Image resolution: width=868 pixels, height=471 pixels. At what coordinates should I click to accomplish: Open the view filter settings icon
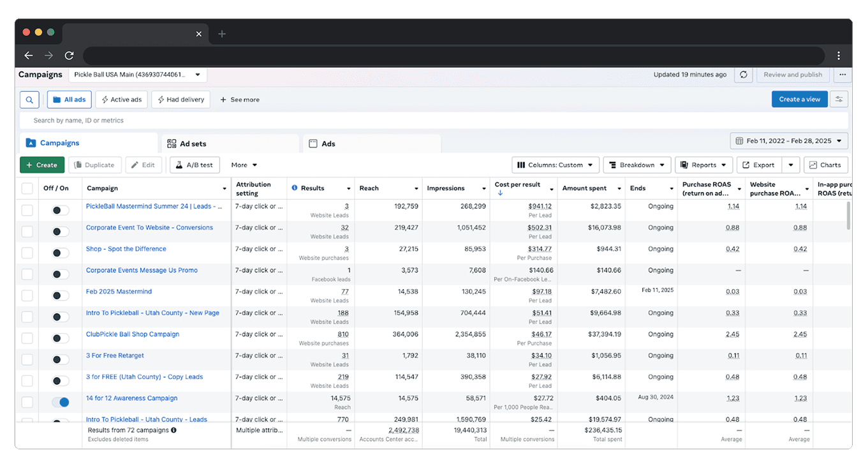839,100
